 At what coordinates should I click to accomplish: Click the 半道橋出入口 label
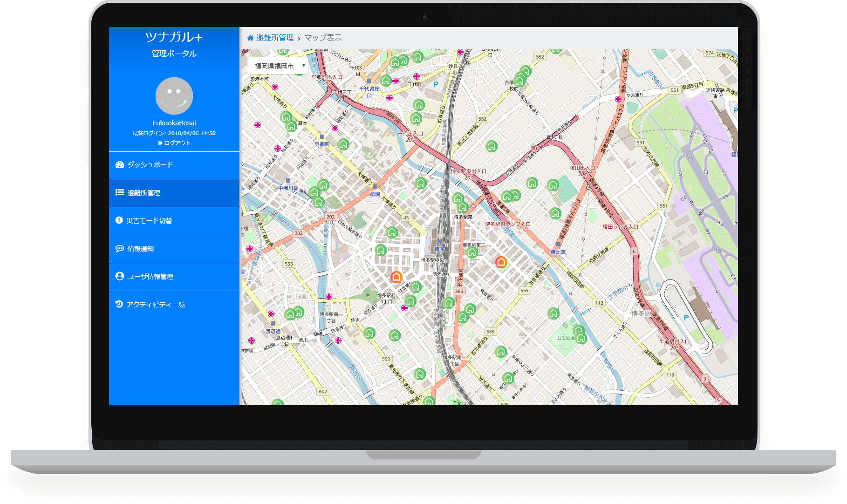(674, 341)
